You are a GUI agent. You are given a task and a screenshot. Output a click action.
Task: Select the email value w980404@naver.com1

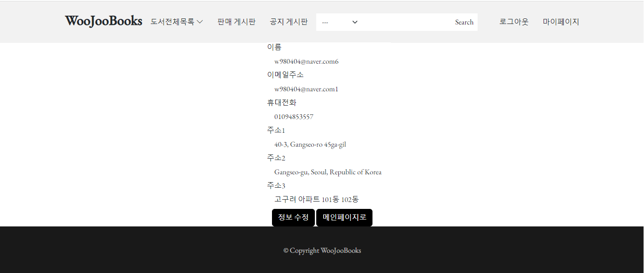(x=307, y=89)
